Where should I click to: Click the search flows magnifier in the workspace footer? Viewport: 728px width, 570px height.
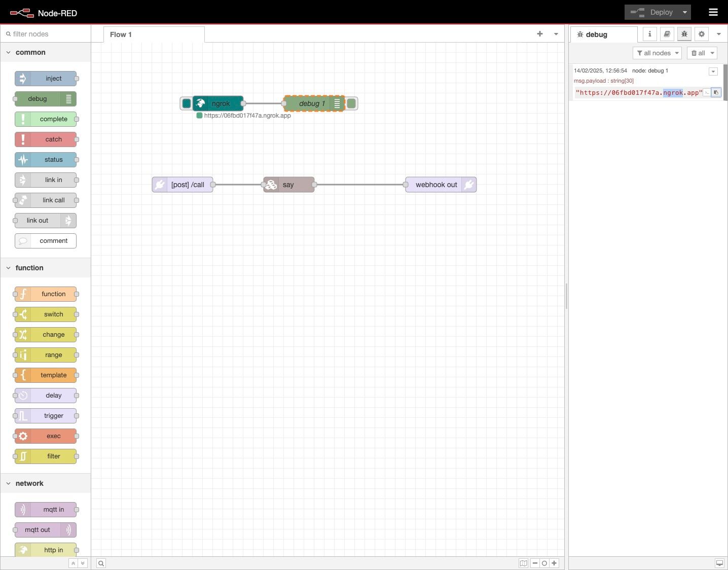(x=101, y=563)
